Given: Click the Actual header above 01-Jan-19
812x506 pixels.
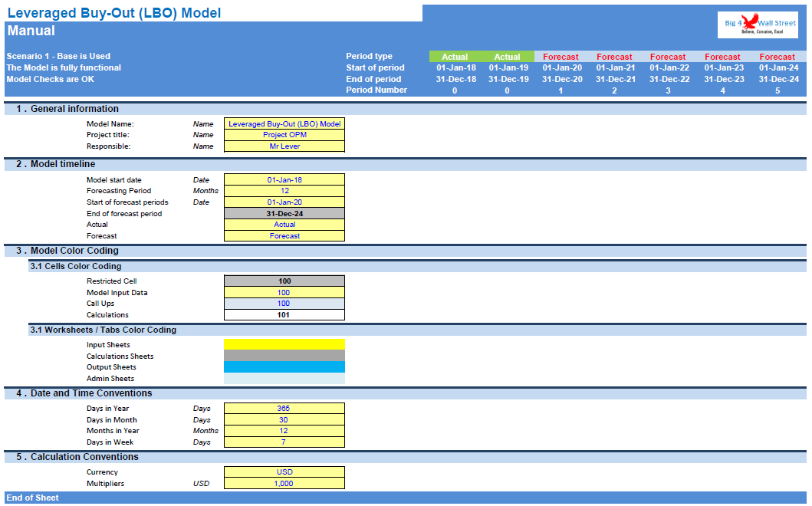Looking at the screenshot, I should click(x=507, y=57).
